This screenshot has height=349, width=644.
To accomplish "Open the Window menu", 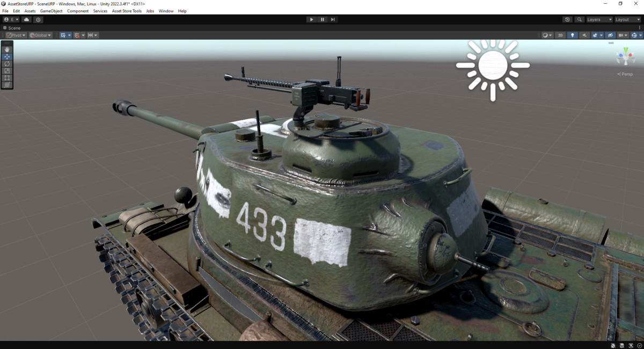I will click(166, 10).
